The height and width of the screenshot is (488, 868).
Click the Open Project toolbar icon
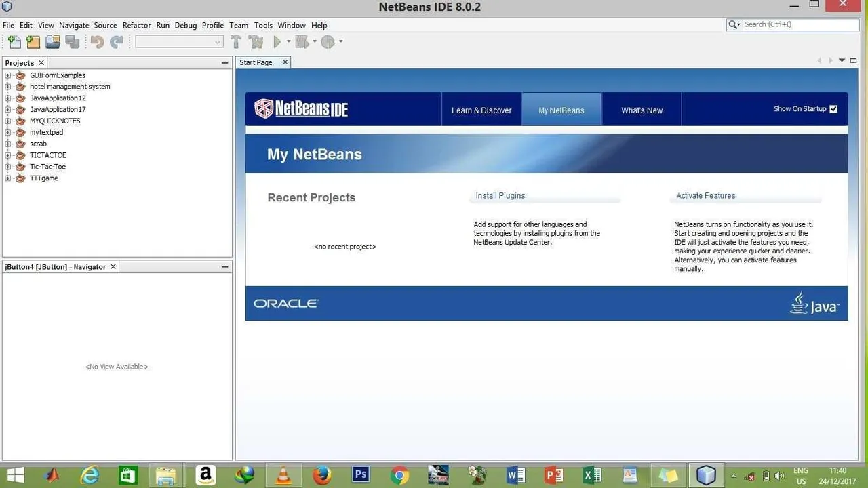tap(53, 42)
